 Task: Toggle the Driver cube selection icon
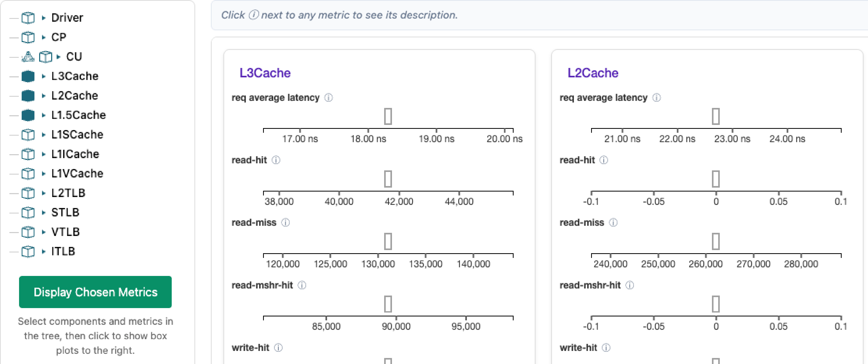tap(28, 18)
